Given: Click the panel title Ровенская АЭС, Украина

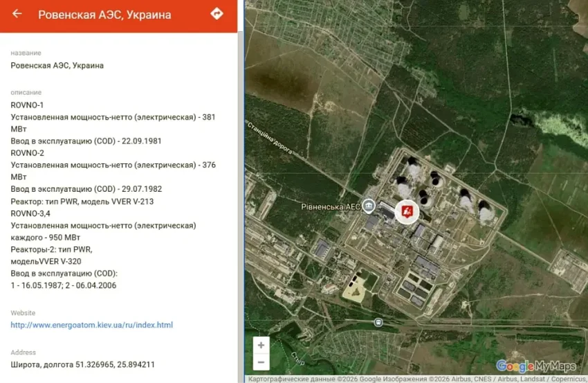Looking at the screenshot, I should (x=104, y=15).
